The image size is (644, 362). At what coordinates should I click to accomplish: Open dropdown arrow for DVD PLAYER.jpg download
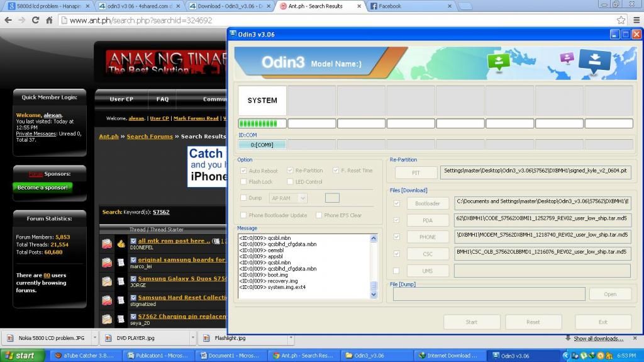[x=192, y=338]
